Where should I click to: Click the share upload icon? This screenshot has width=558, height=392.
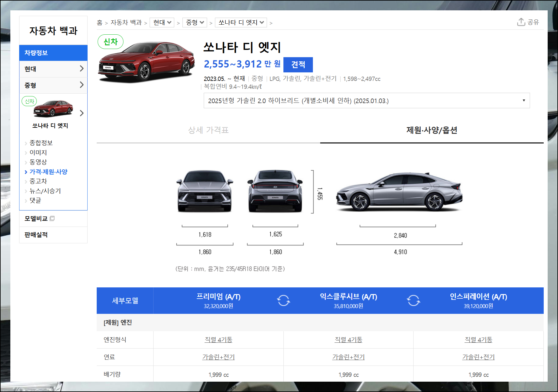click(521, 22)
